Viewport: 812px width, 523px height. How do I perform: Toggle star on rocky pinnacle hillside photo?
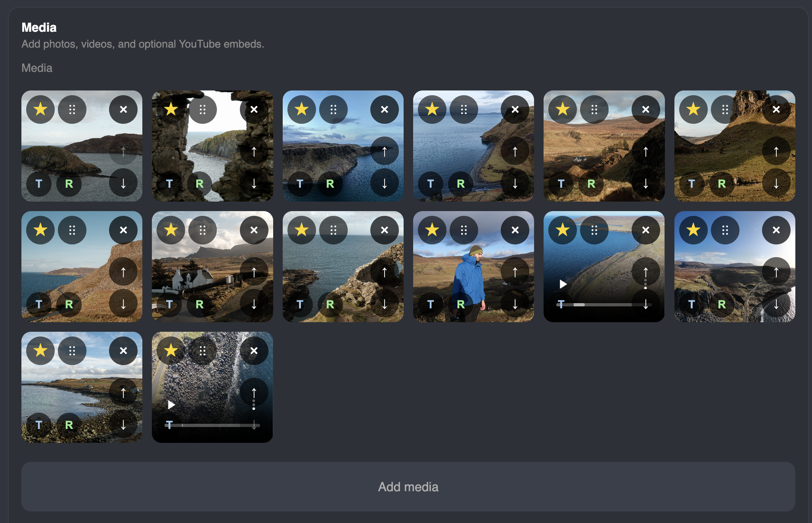pos(693,109)
